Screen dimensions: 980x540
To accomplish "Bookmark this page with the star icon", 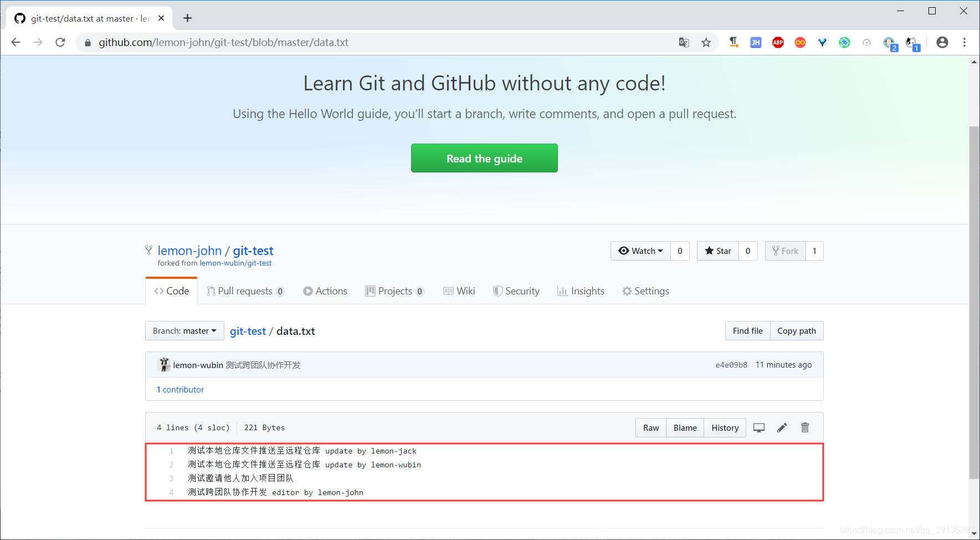I will 706,42.
